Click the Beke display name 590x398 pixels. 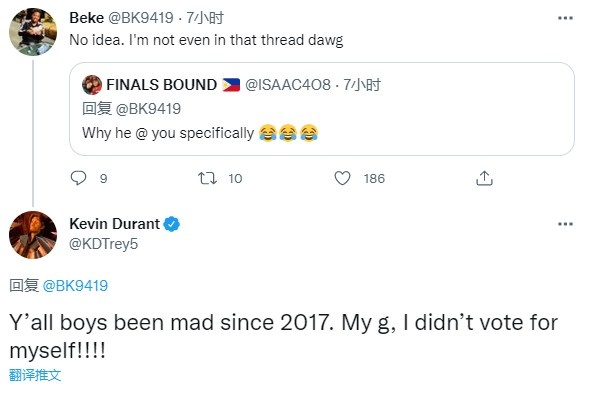click(x=87, y=18)
